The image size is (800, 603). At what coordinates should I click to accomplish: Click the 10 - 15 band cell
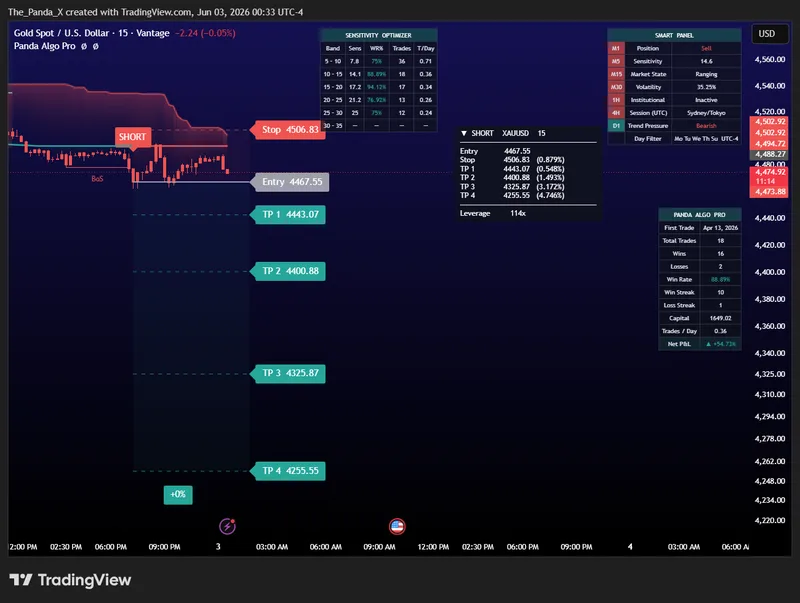click(333, 74)
